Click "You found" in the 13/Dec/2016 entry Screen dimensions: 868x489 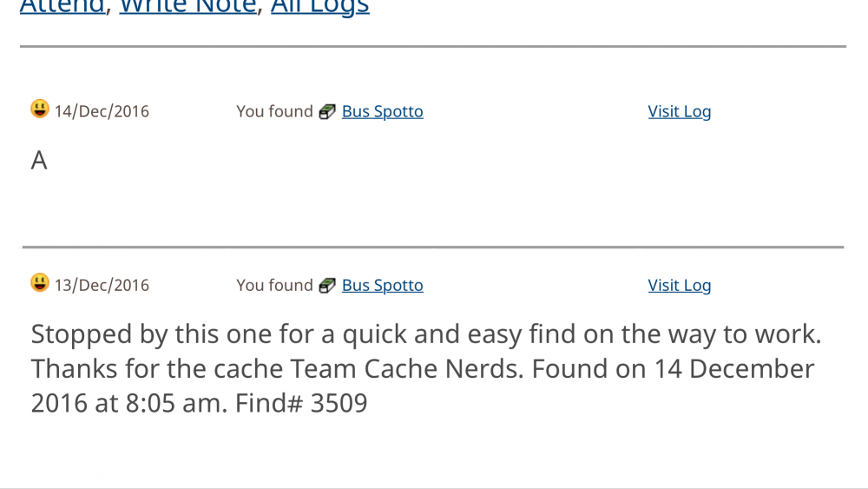274,285
